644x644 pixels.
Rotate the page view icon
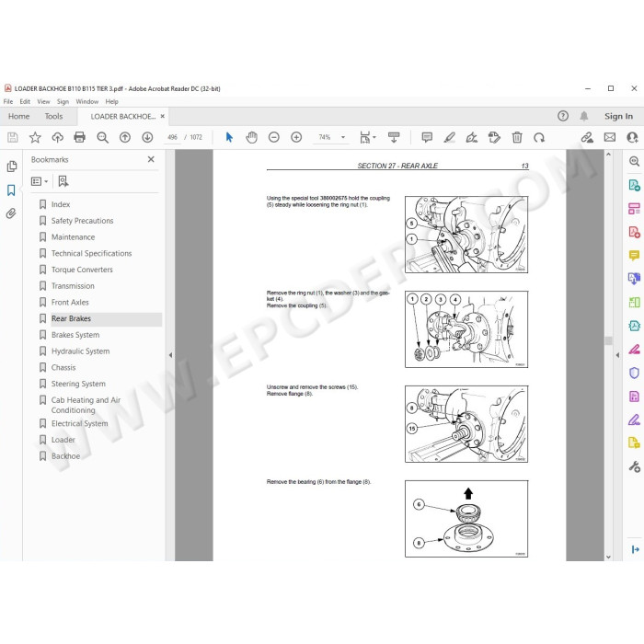539,137
